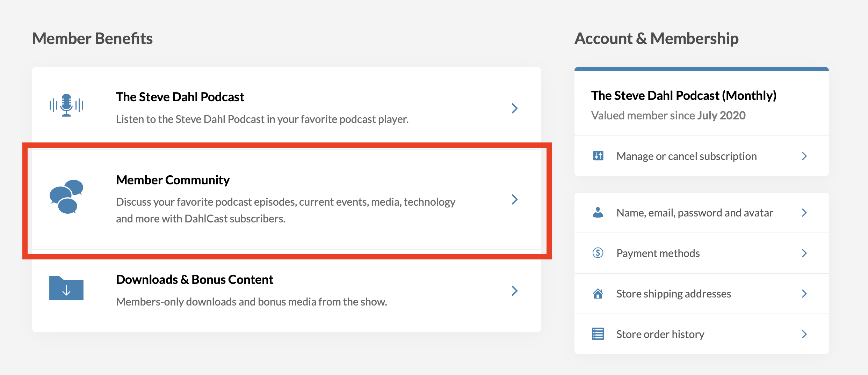
Task: Open Store shipping addresses
Action: [702, 294]
